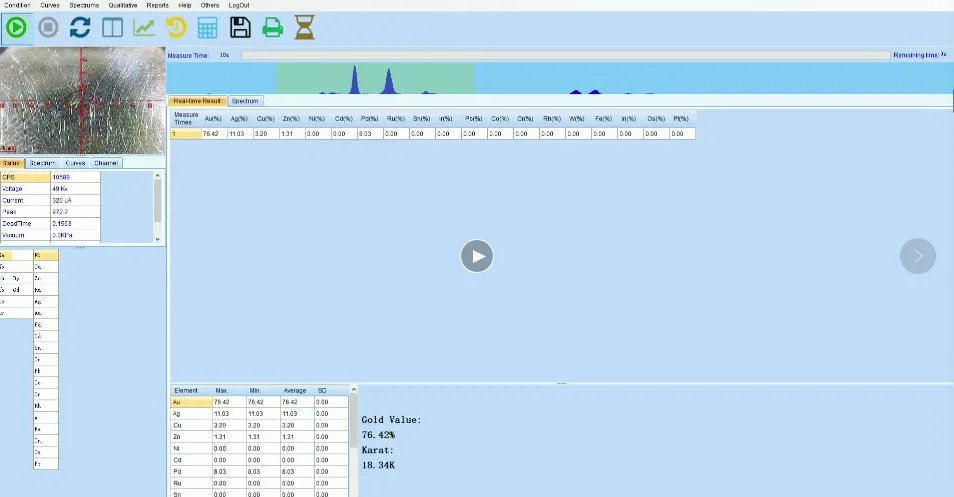Click the status panel scrollbar thumb

[x=158, y=201]
